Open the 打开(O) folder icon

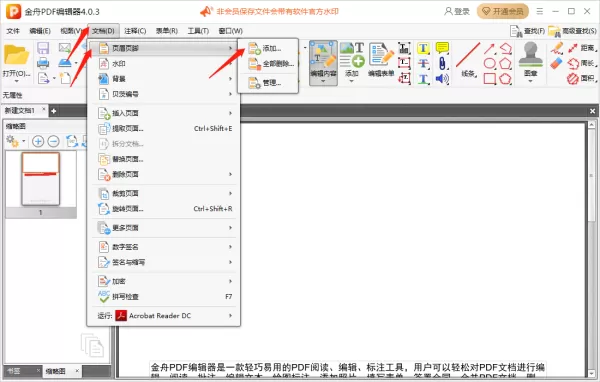click(x=16, y=55)
